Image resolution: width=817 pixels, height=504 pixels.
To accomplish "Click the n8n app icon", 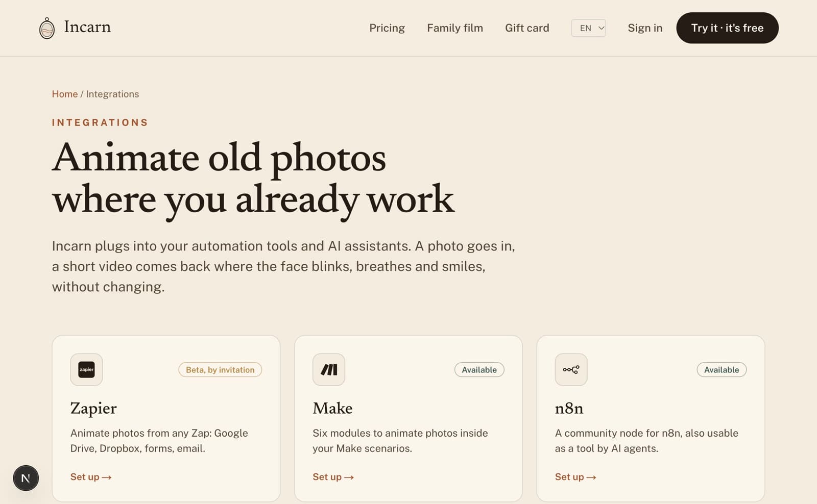I will [x=571, y=369].
